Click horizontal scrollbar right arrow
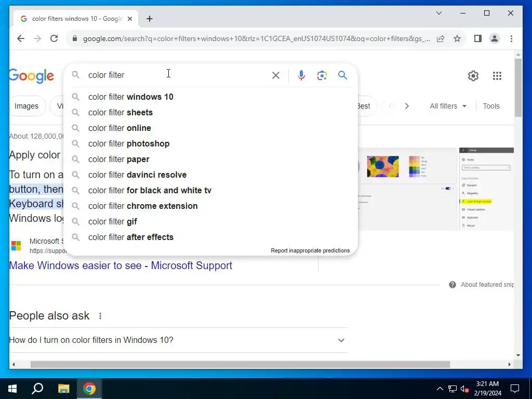 pos(509,364)
